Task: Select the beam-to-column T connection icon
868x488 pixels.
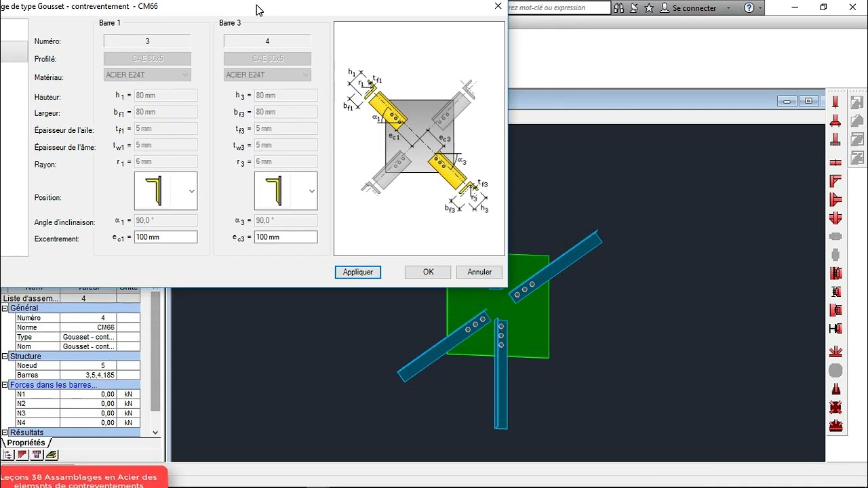Action: coord(835,200)
